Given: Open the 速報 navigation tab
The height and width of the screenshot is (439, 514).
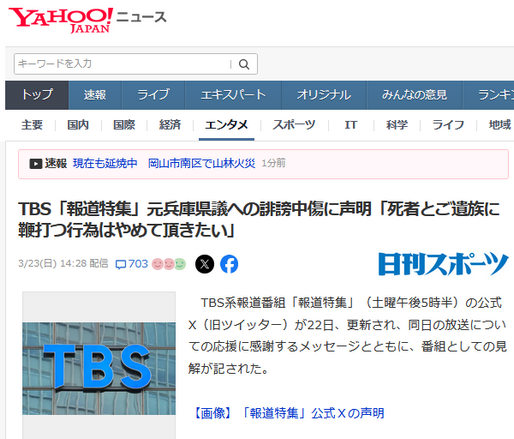Looking at the screenshot, I should coord(95,95).
